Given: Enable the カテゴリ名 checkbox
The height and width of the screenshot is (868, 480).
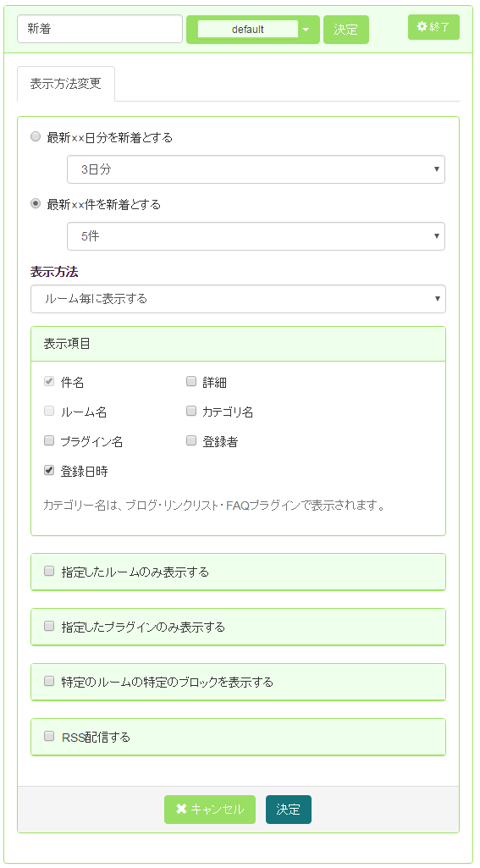Looking at the screenshot, I should click(191, 411).
